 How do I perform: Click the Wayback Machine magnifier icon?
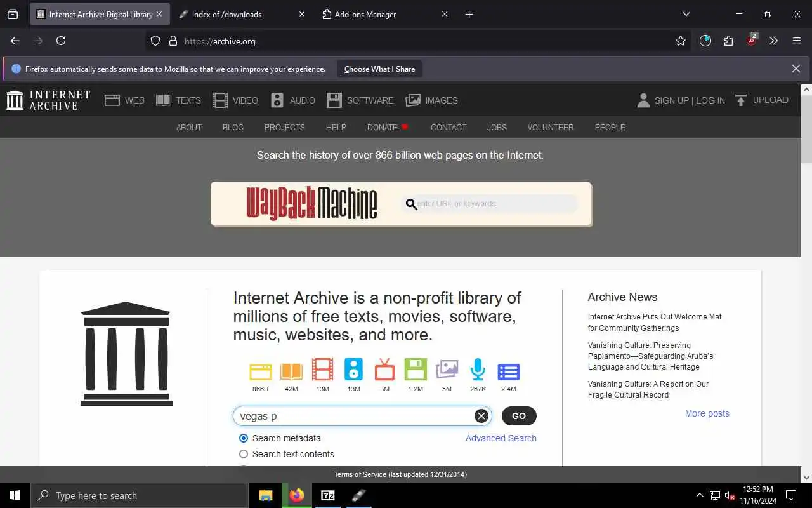pyautogui.click(x=411, y=204)
